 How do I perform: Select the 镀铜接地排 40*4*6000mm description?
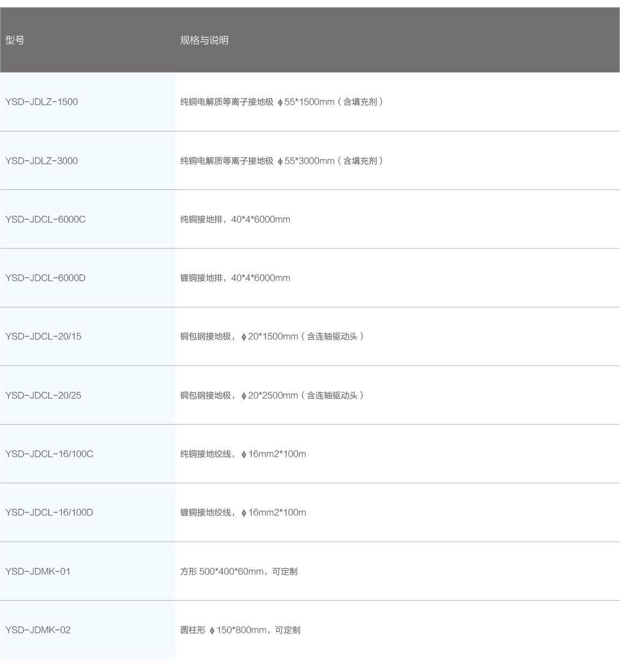point(235,277)
